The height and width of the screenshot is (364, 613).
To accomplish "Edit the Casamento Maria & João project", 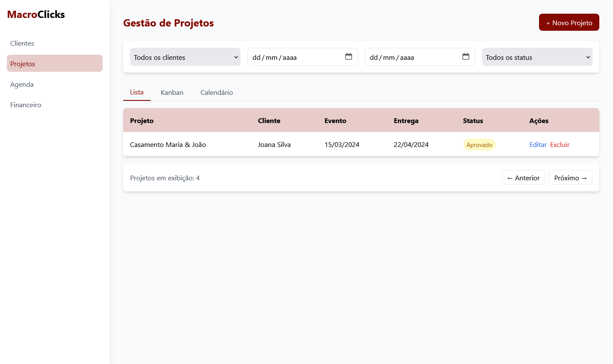I will pyautogui.click(x=538, y=144).
